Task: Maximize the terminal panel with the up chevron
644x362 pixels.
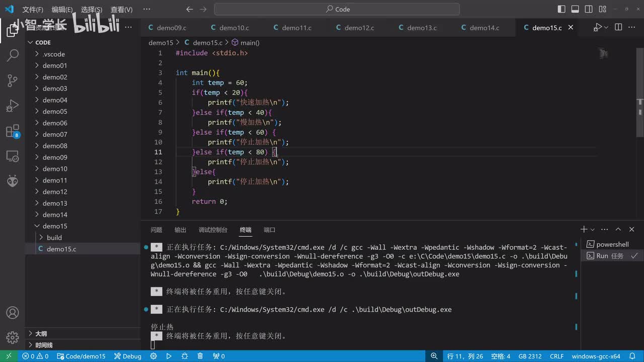Action: coord(618,229)
